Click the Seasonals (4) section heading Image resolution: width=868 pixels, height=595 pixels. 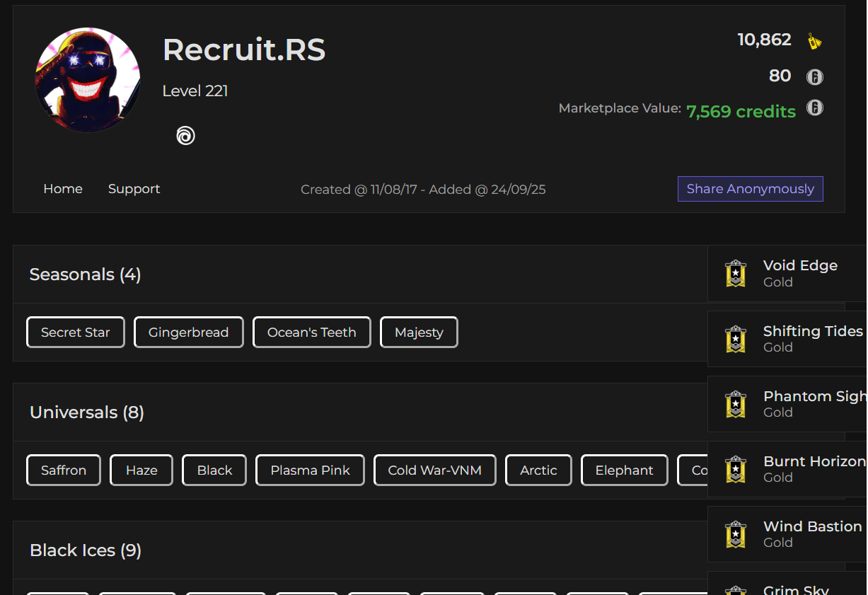85,275
